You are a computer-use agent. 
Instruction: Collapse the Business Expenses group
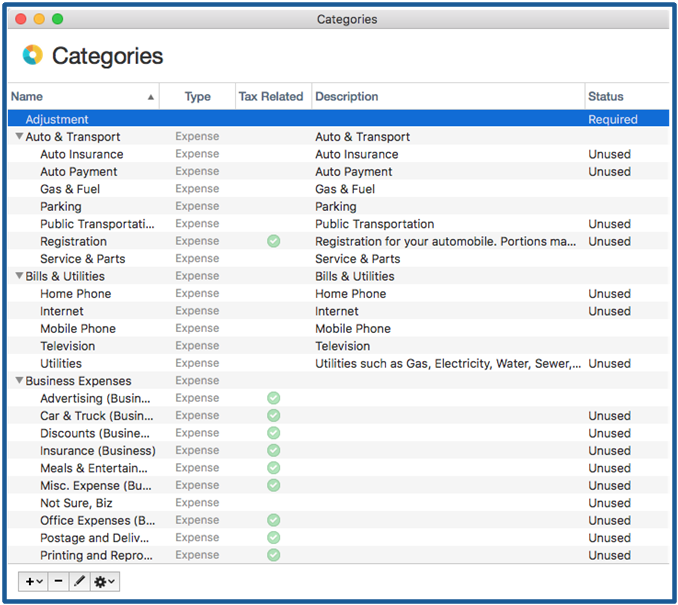pyautogui.click(x=19, y=381)
